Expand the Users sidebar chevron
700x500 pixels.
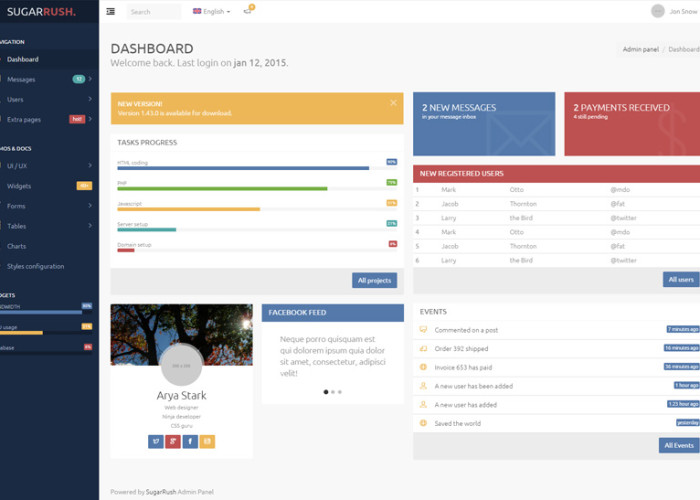click(x=90, y=99)
